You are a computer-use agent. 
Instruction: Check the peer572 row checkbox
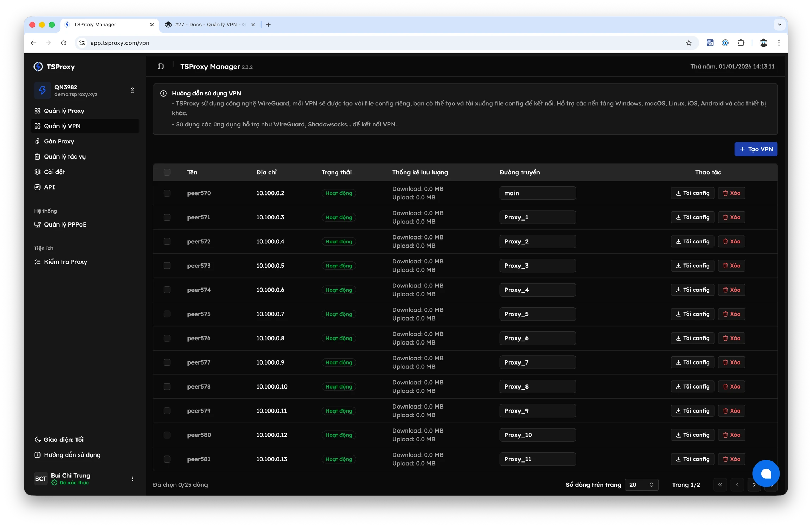pyautogui.click(x=167, y=241)
